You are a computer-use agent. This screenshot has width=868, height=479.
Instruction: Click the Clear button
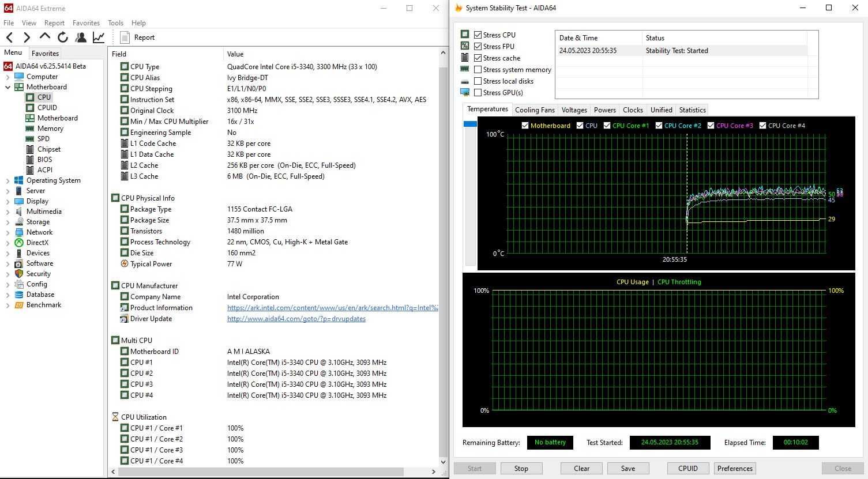[x=581, y=469]
